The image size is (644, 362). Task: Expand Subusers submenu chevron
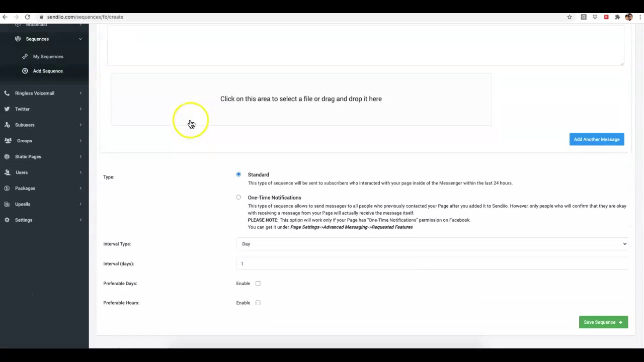[x=80, y=125]
